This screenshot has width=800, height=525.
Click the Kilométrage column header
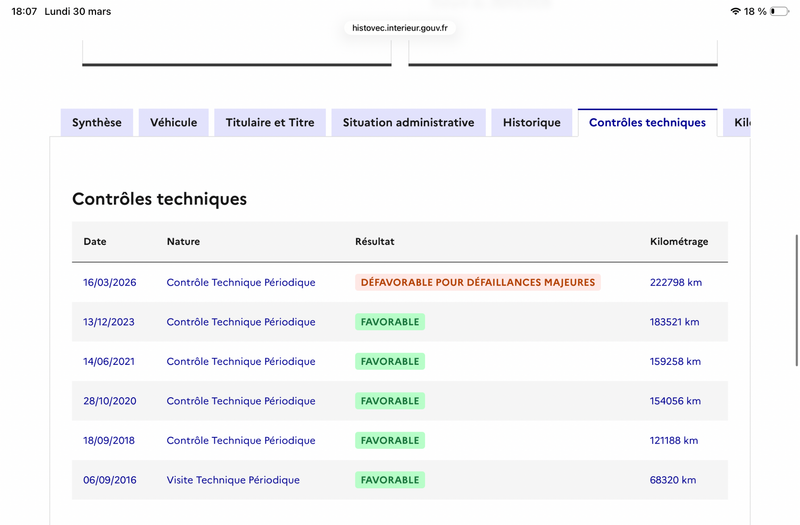coord(679,242)
